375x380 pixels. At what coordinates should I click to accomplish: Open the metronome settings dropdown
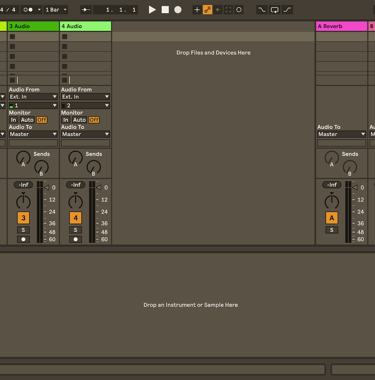click(39, 10)
